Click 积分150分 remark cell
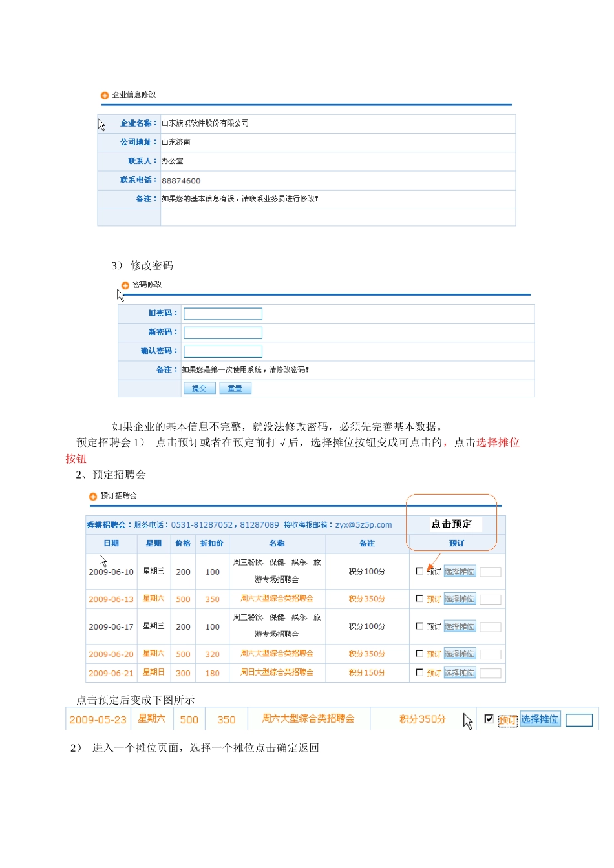614x868 pixels. coord(367,674)
